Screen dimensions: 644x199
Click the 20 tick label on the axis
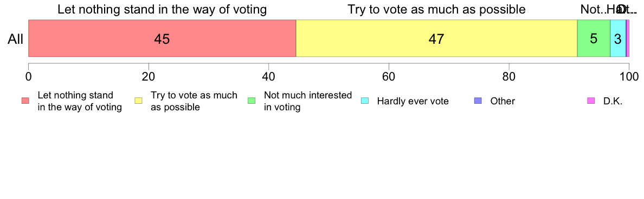click(149, 76)
